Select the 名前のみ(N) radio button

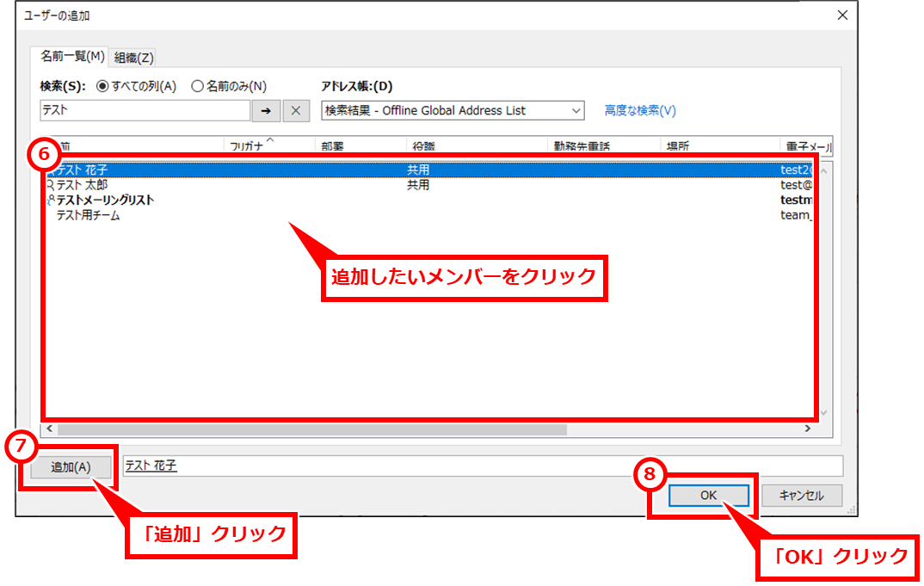point(197,86)
